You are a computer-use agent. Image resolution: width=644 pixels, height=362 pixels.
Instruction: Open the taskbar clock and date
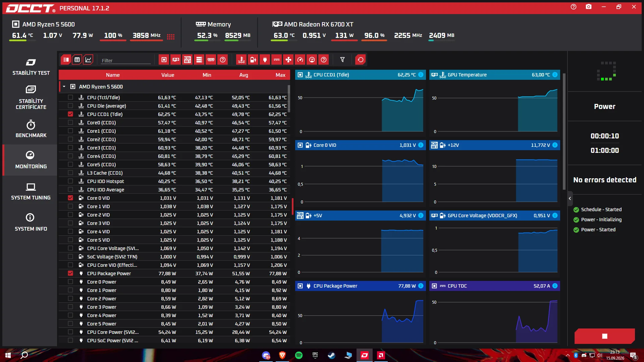(615, 355)
